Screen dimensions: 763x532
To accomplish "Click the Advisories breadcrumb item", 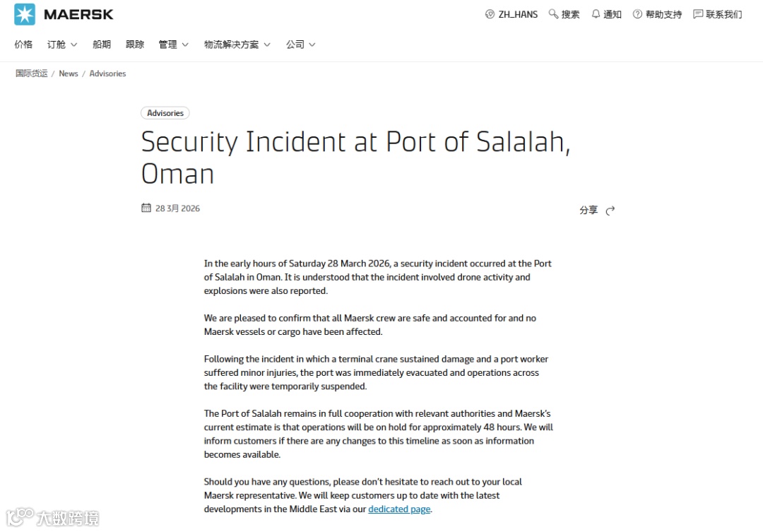I will [107, 73].
